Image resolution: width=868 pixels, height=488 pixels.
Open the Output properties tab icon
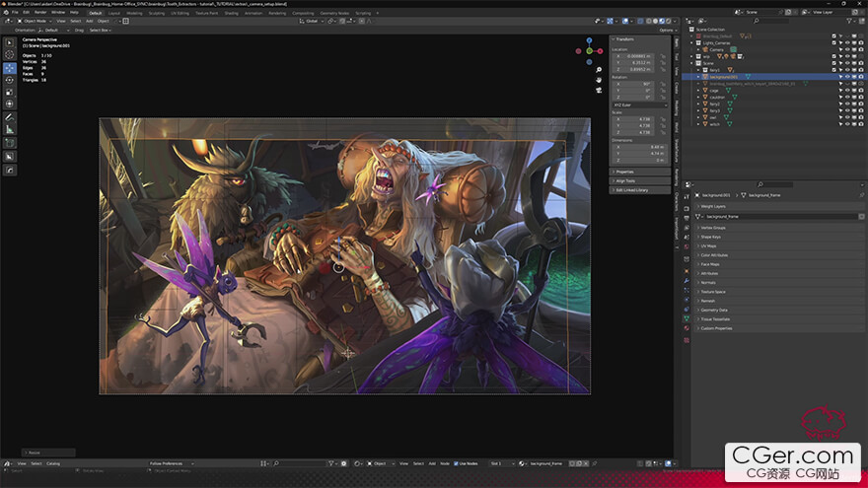(x=687, y=218)
